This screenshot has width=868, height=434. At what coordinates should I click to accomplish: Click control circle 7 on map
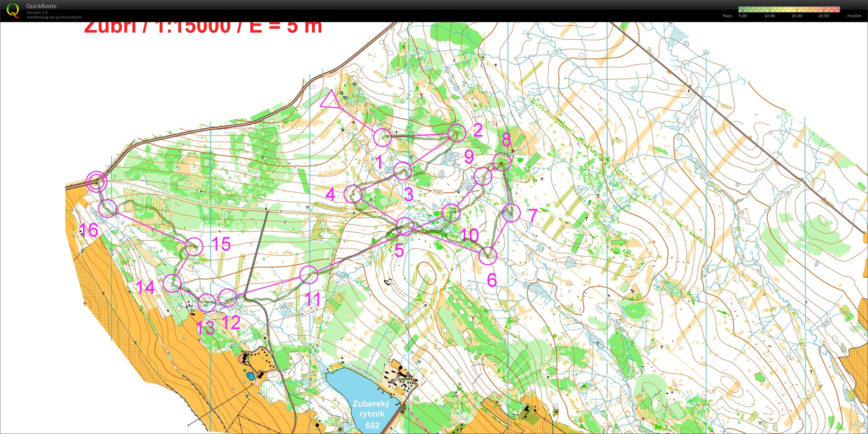[511, 213]
